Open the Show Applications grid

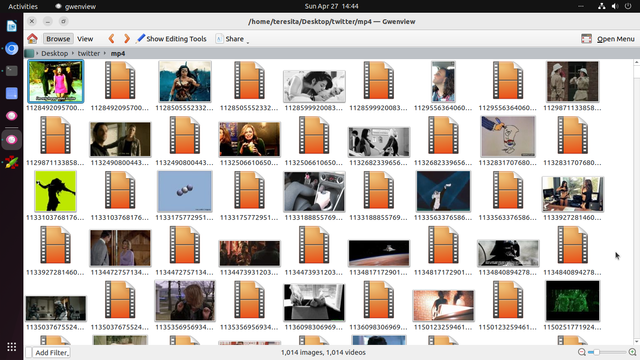pyautogui.click(x=11, y=347)
